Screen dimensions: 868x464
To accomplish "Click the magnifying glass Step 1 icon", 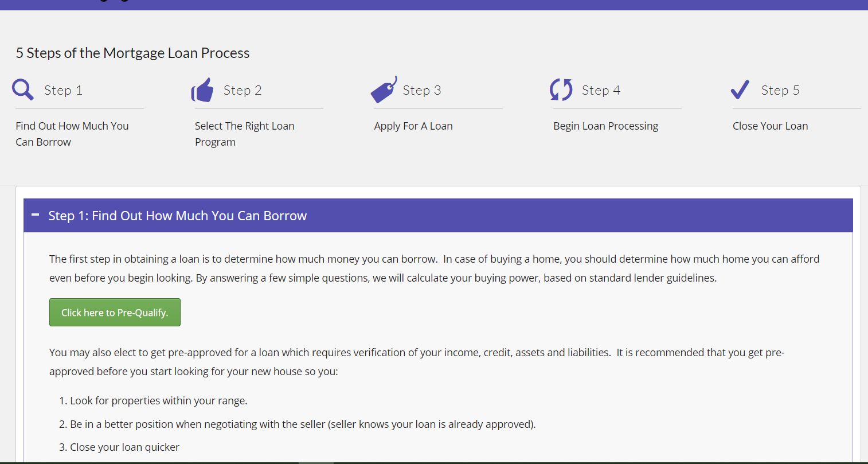I will click(23, 89).
